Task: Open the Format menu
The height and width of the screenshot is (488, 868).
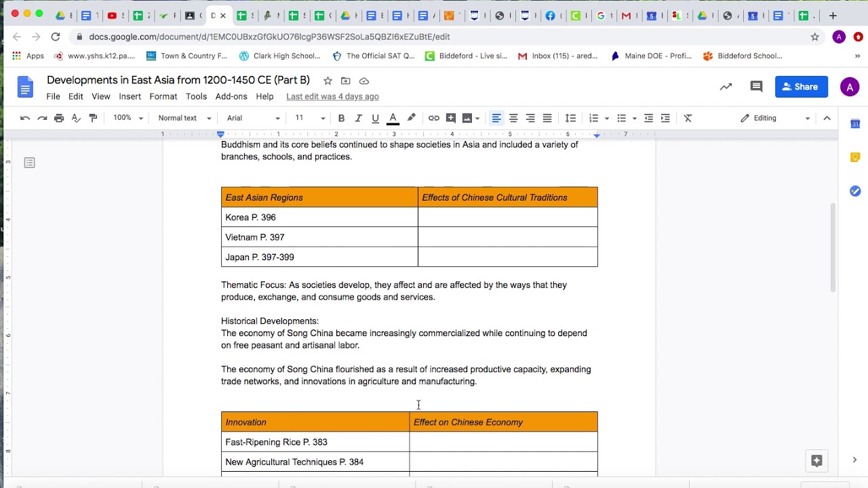Action: [x=163, y=96]
